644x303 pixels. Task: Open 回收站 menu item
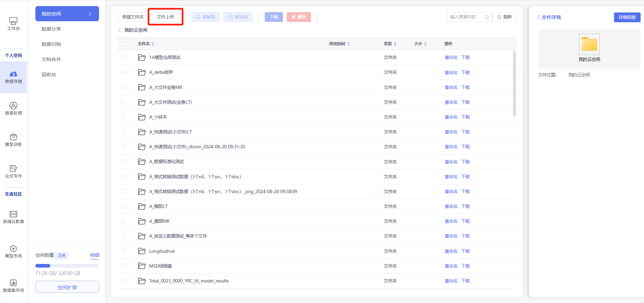pos(49,74)
